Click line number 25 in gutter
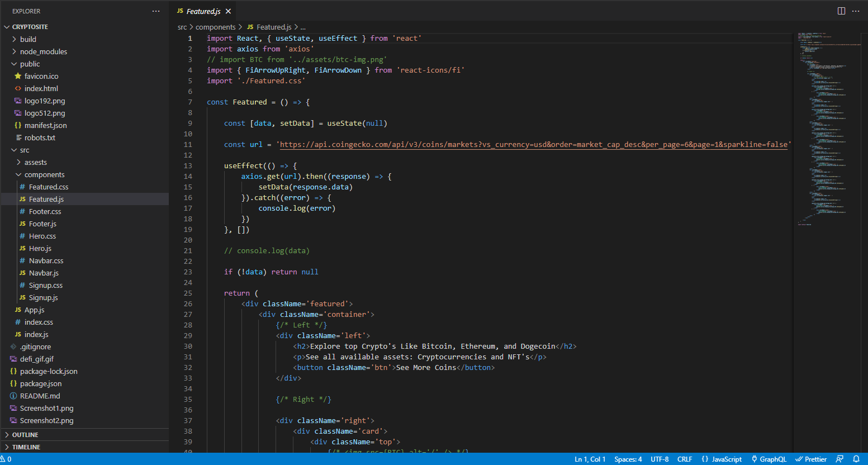 [x=188, y=293]
